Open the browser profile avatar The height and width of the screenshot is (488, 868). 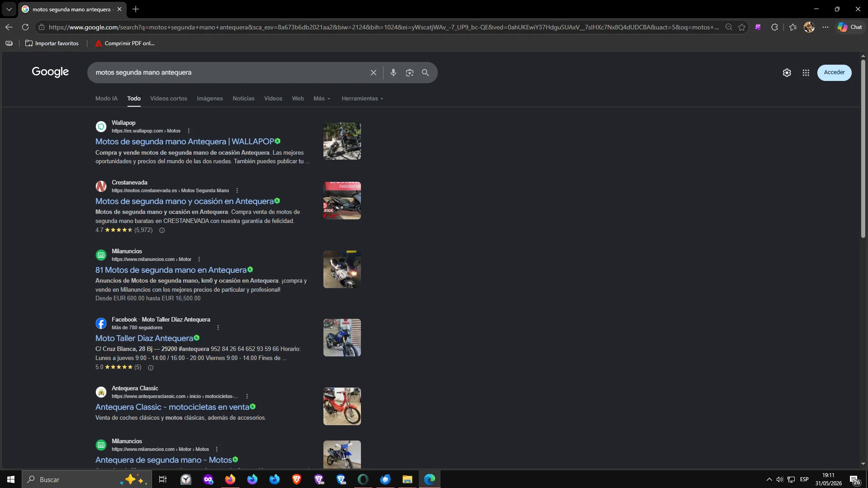coord(809,27)
